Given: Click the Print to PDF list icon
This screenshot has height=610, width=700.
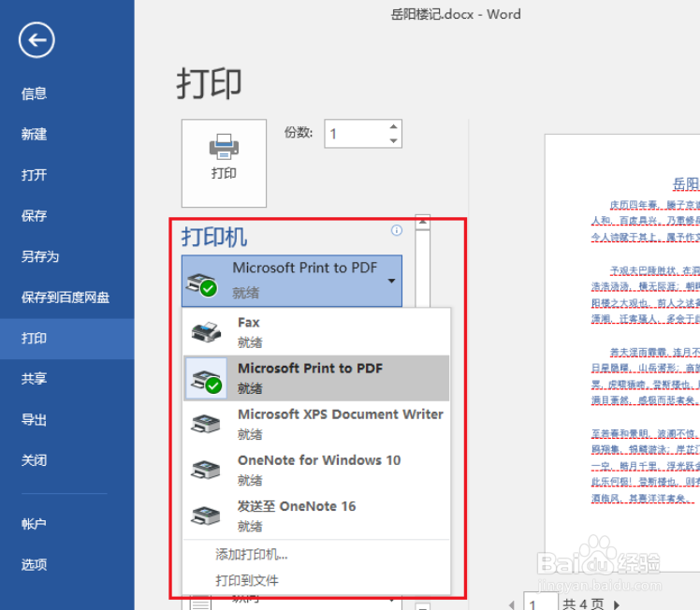Looking at the screenshot, I should (x=206, y=378).
